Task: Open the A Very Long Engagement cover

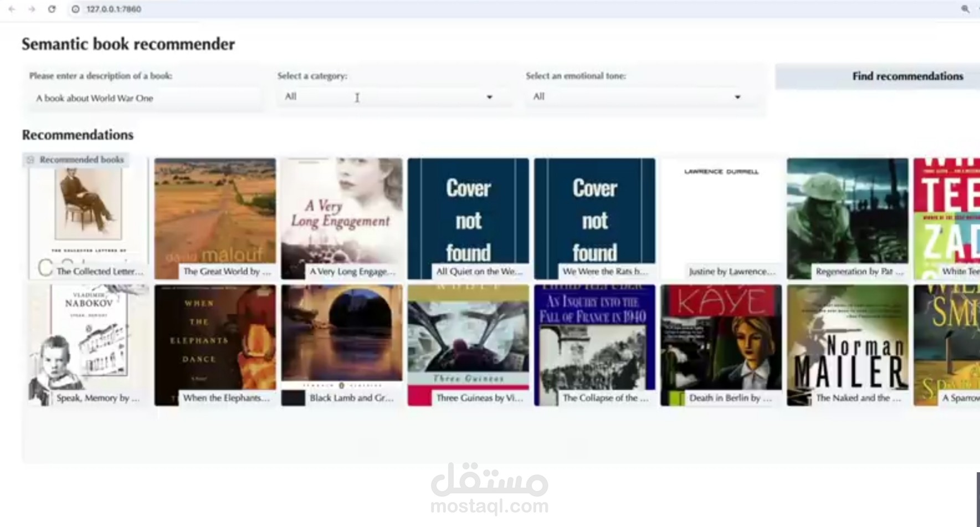Action: click(x=342, y=216)
